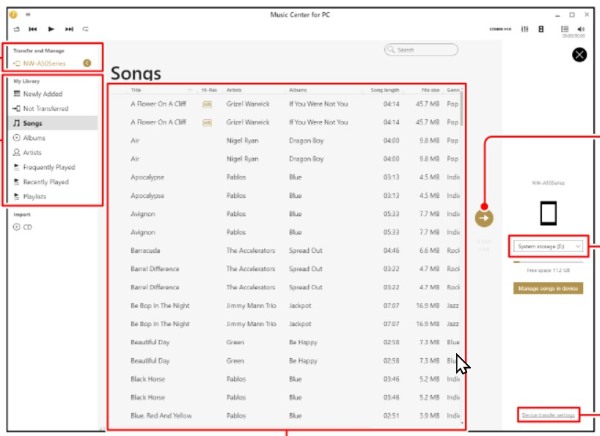Toggle shuffle playback mode
This screenshot has width=600, height=436.
16,29
